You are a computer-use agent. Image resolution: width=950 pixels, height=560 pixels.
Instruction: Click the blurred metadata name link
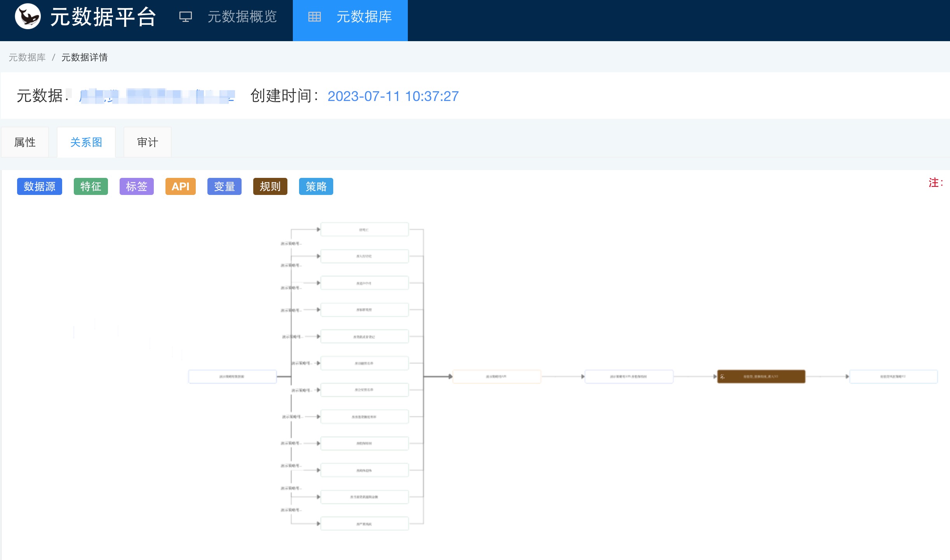point(157,96)
